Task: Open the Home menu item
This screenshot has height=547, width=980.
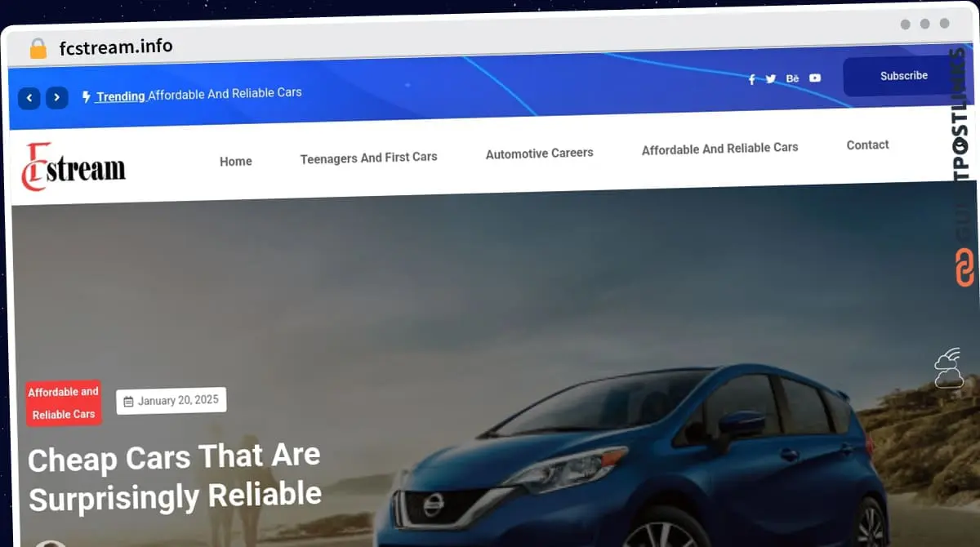Action: tap(236, 162)
